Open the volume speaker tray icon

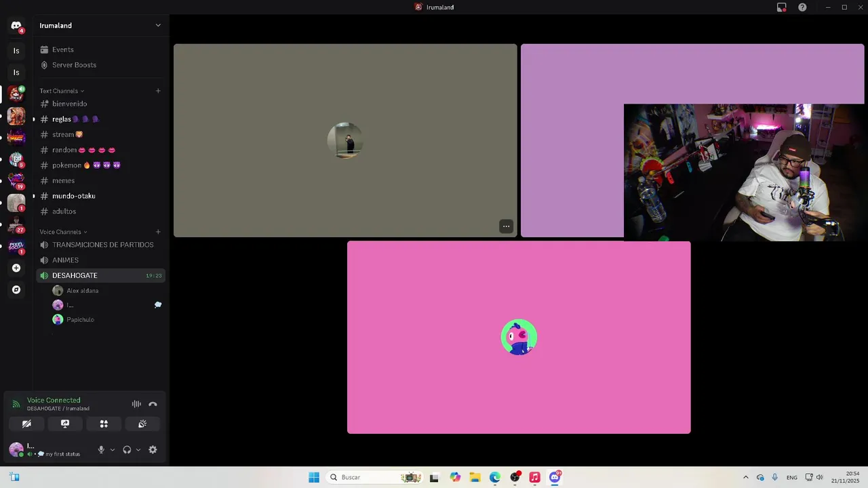[819, 477]
